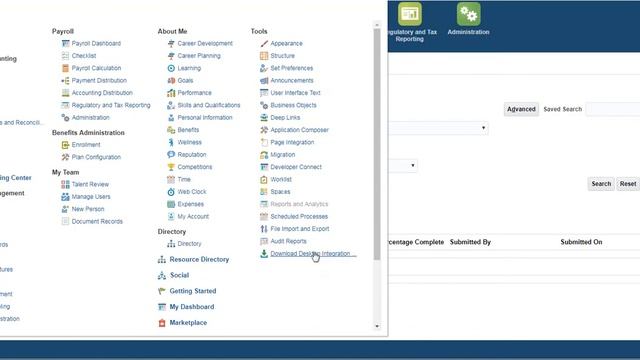Open the Spaces entry
640x360 pixels.
tap(280, 192)
